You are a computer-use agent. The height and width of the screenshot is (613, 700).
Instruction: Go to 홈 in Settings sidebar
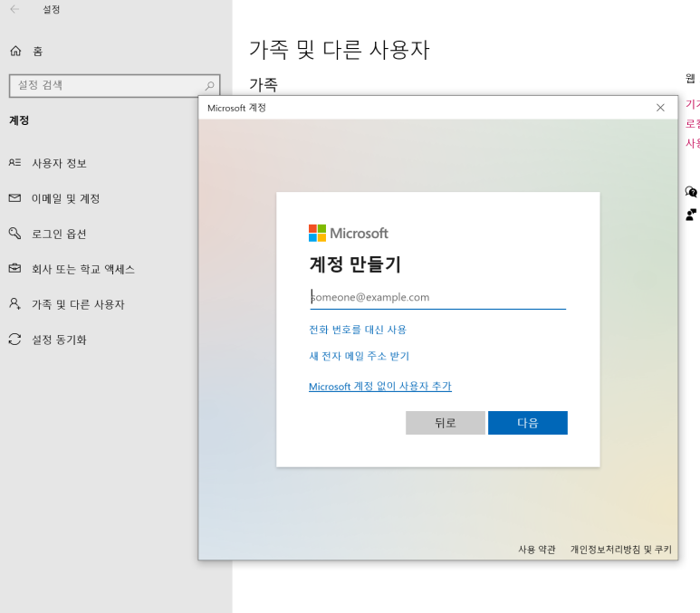pyautogui.click(x=37, y=52)
